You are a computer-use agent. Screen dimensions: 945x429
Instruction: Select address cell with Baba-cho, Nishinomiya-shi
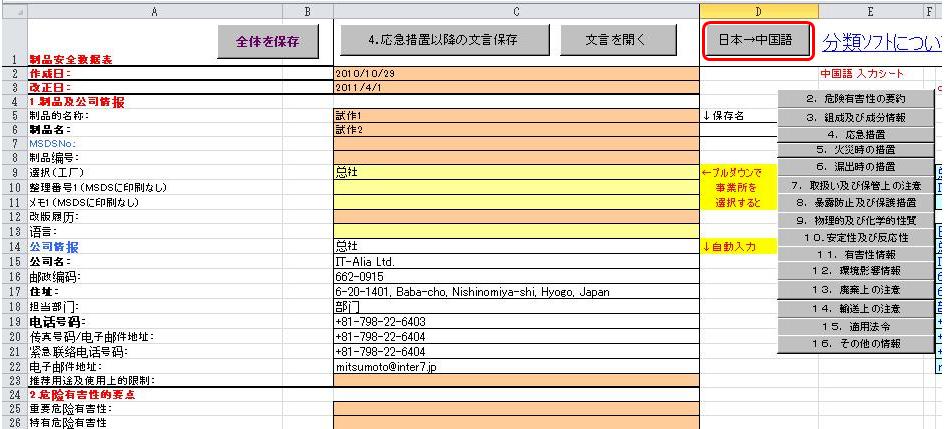tap(516, 292)
